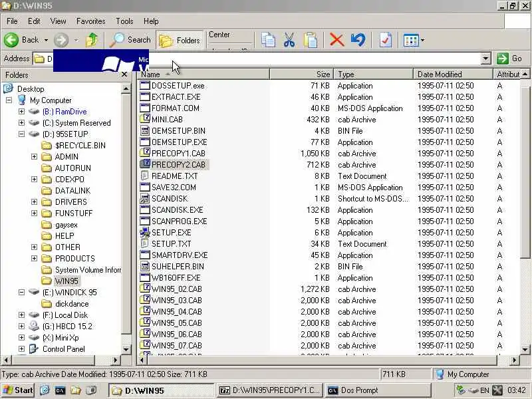Image resolution: width=532 pixels, height=399 pixels.
Task: Select the WIN95 folder in tree
Action: (x=66, y=281)
